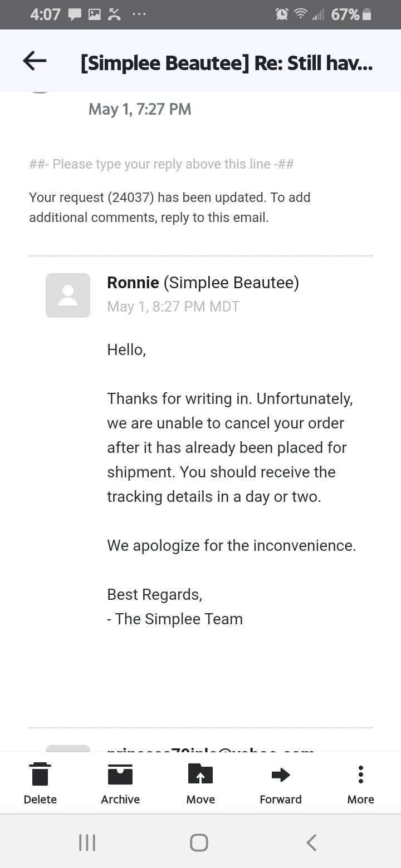Screen dimensions: 401x868
Task: Tap the May 1, 8:27 PM MDT timestamp
Action: click(x=173, y=307)
